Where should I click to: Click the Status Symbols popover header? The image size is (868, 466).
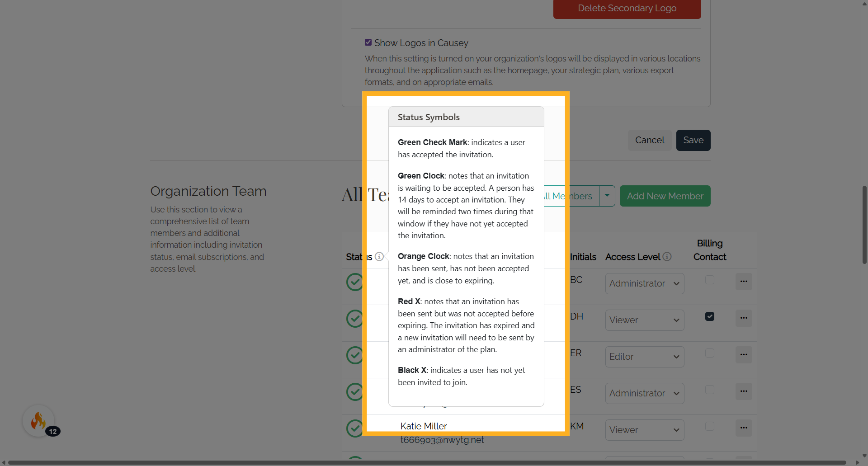click(466, 117)
